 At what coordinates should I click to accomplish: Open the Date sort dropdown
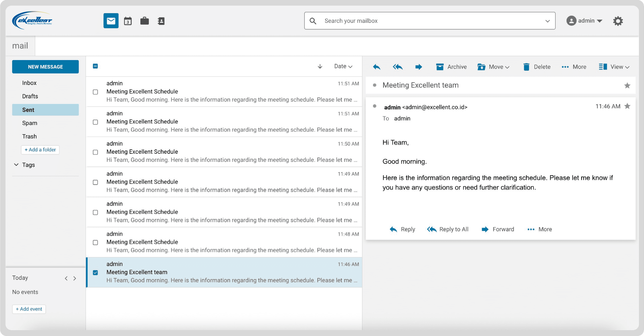[343, 66]
